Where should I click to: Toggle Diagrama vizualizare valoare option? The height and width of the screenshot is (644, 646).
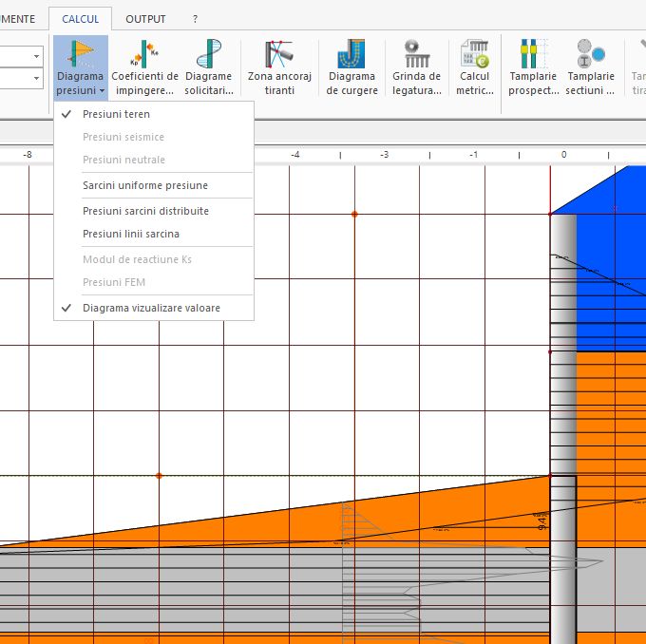[x=151, y=308]
